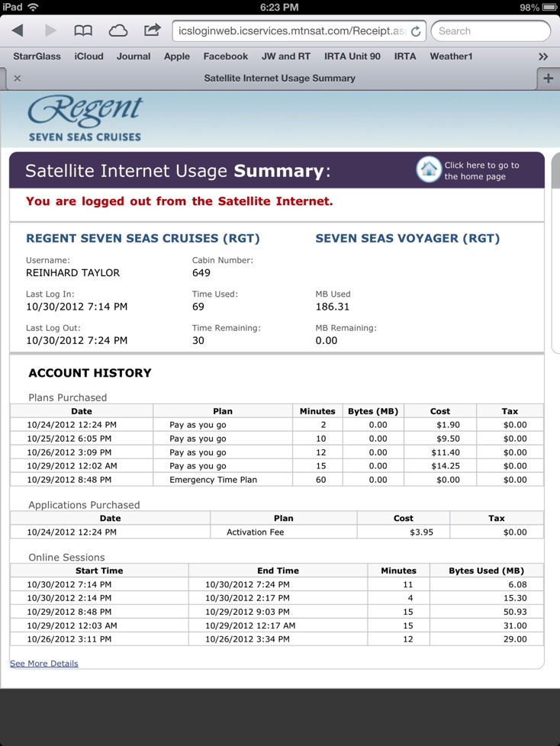The height and width of the screenshot is (746, 560).
Task: Open the Weather1 bookmark
Action: (451, 56)
